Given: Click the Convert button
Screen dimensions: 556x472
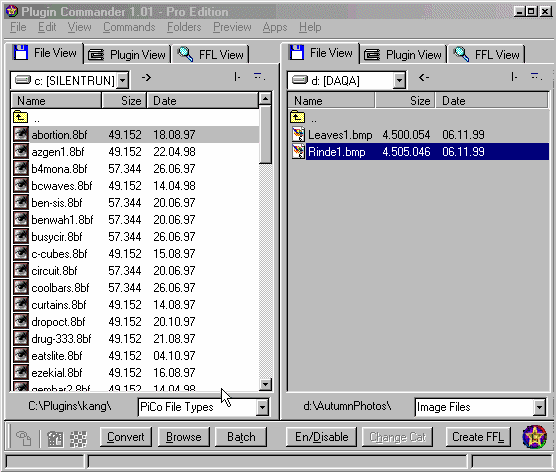Looking at the screenshot, I should [126, 437].
